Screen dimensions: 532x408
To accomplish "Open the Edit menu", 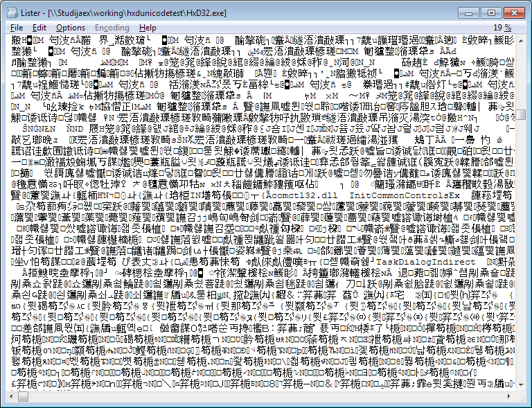I will 39,28.
